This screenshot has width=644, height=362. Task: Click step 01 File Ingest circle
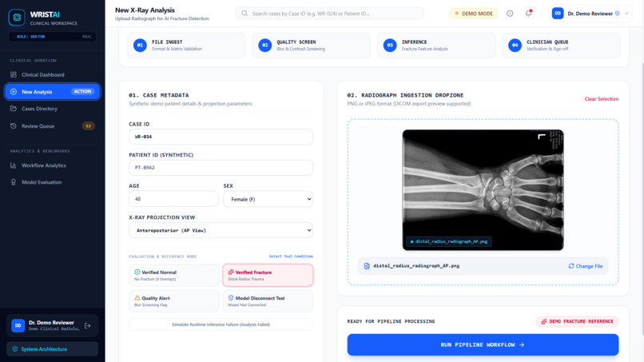click(x=140, y=46)
